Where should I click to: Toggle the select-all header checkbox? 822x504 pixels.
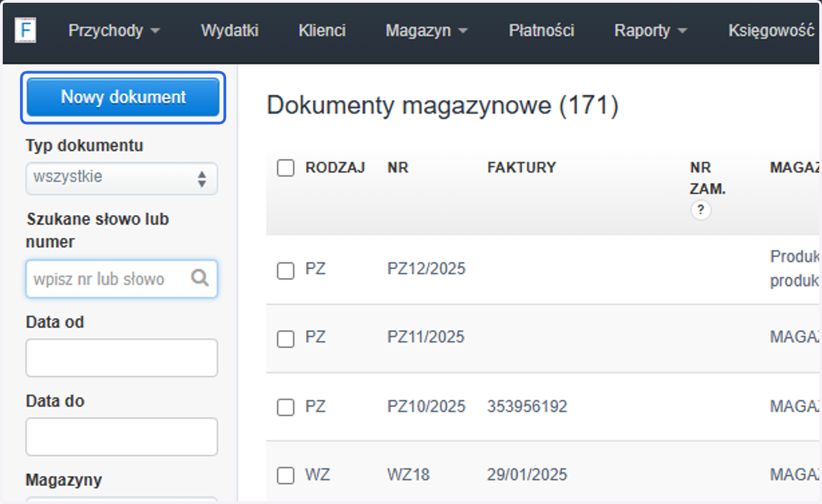(286, 168)
